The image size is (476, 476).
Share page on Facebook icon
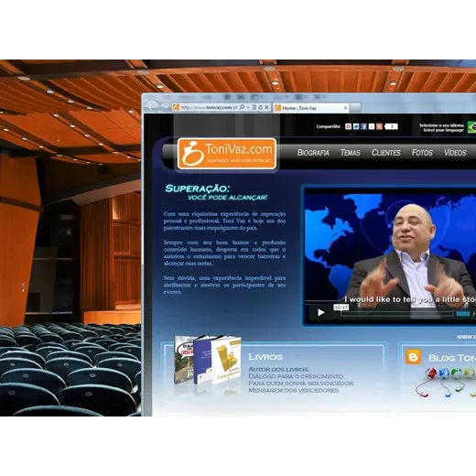point(363,126)
